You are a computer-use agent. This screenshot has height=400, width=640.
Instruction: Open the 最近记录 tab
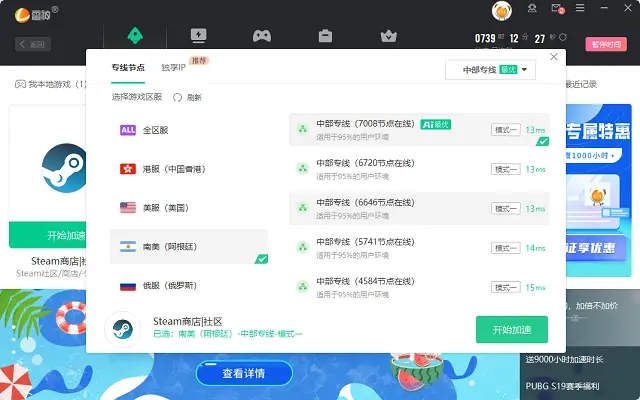click(581, 84)
